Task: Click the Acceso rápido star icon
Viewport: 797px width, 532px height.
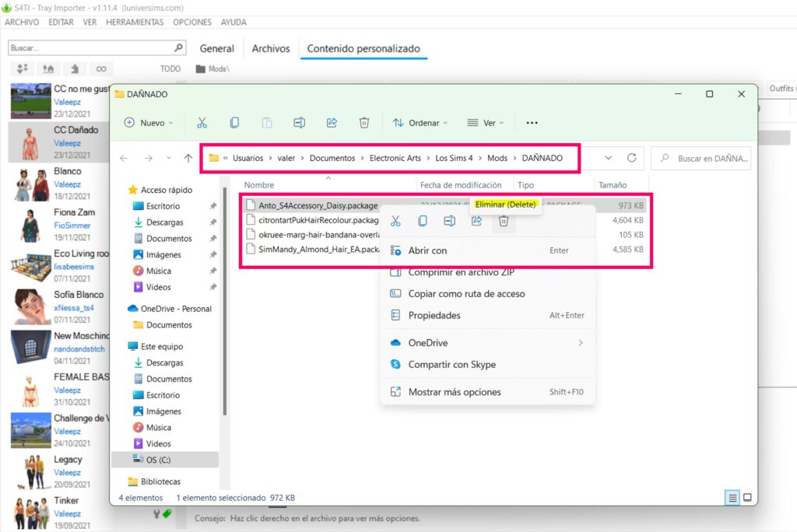Action: (132, 190)
